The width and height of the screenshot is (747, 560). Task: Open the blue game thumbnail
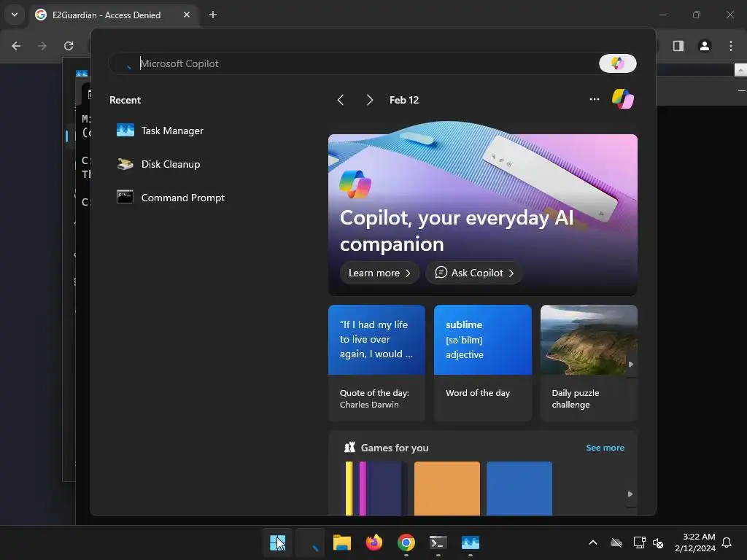tap(519, 488)
